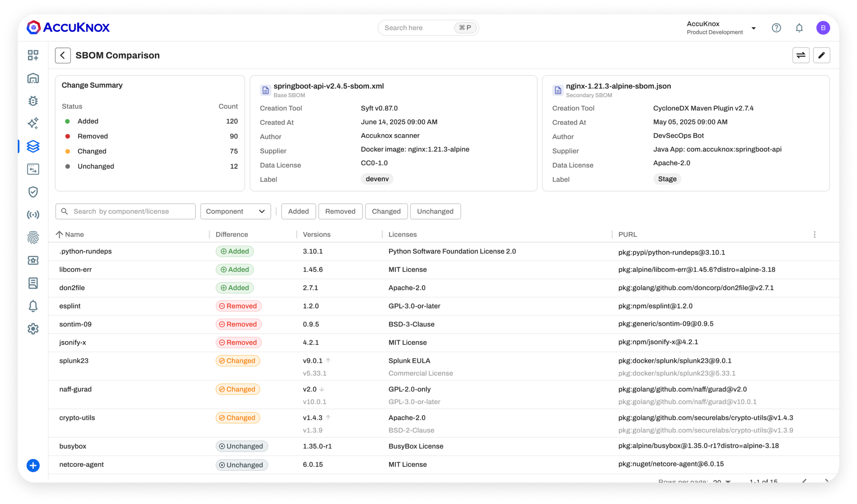Screen dimensions: 857x504
Task: Focus the top Search here field
Action: pos(428,28)
